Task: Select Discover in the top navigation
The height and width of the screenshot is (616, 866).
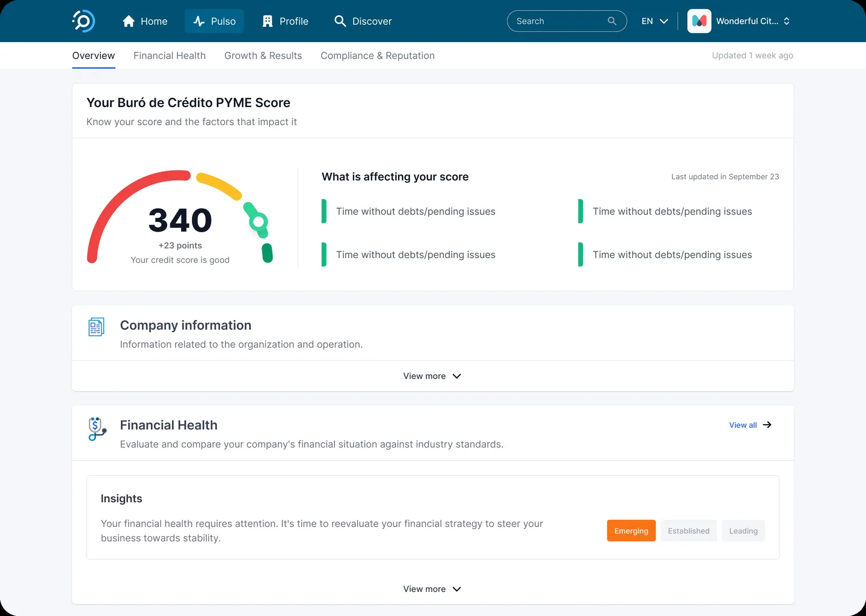Action: (363, 21)
